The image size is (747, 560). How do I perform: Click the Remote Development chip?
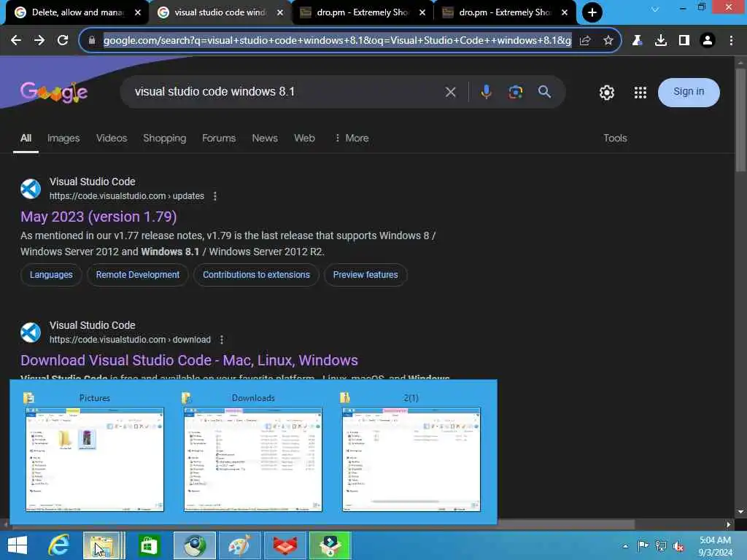pyautogui.click(x=138, y=275)
